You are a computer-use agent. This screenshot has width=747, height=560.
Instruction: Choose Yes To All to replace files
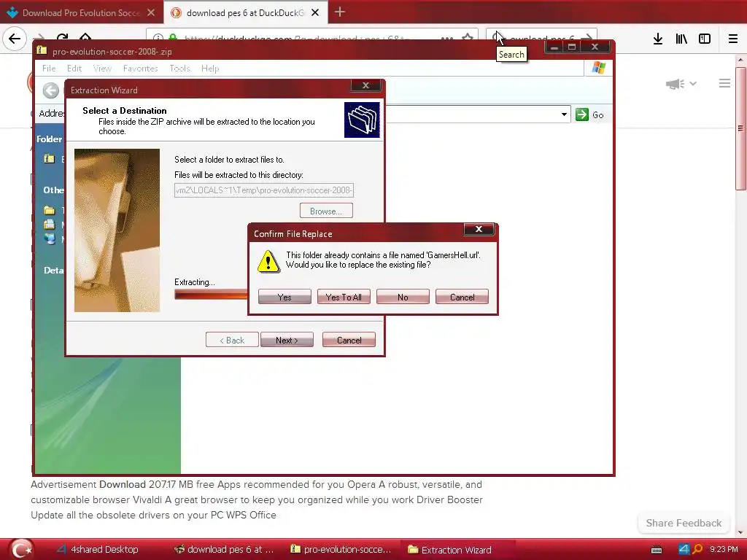point(344,297)
